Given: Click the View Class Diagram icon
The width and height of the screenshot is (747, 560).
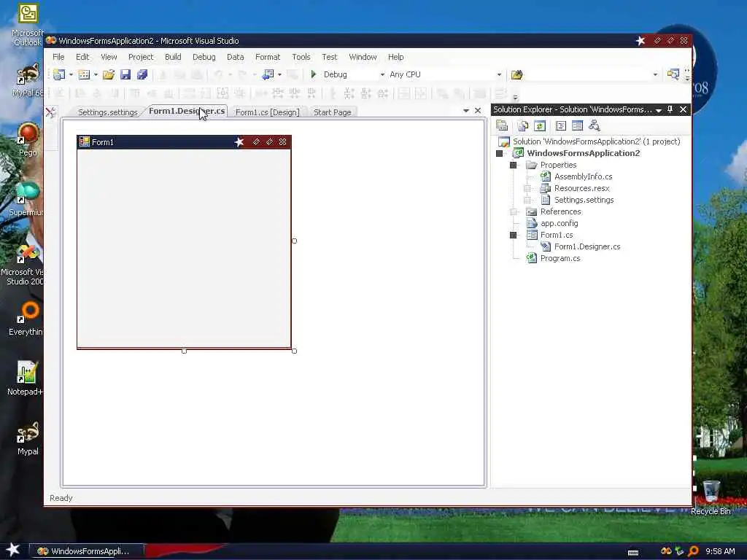Looking at the screenshot, I should tap(594, 125).
